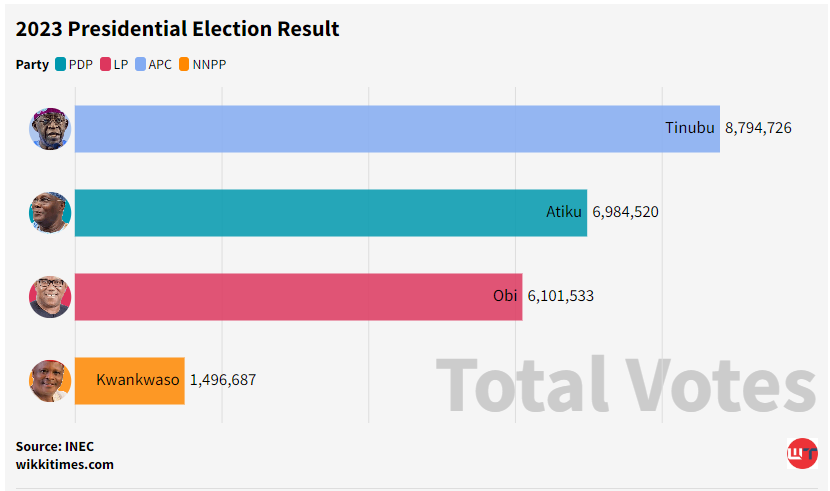This screenshot has height=491, width=830.
Task: Click Tinubu's candidate portrait photo
Action: tap(50, 129)
